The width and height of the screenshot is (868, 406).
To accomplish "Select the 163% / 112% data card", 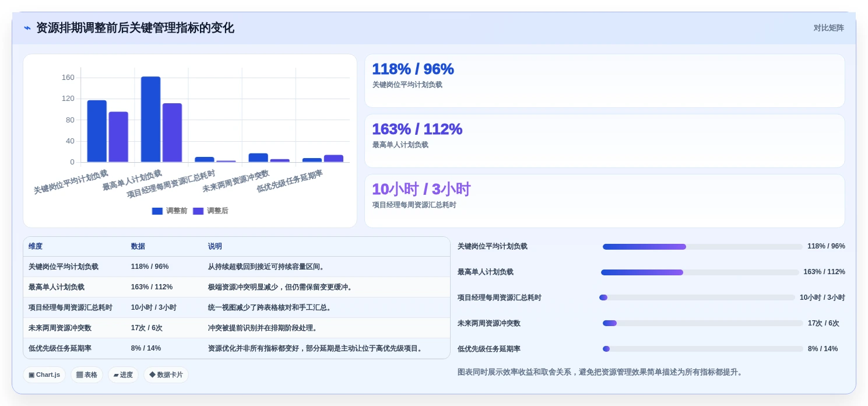I will point(605,141).
